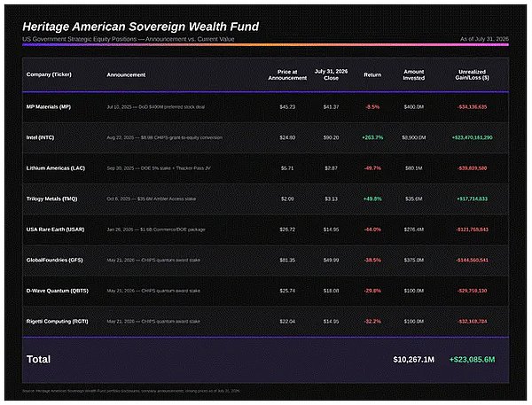Click the '$81.35' price for GlobalFoundries
532x405 pixels.
coord(287,261)
